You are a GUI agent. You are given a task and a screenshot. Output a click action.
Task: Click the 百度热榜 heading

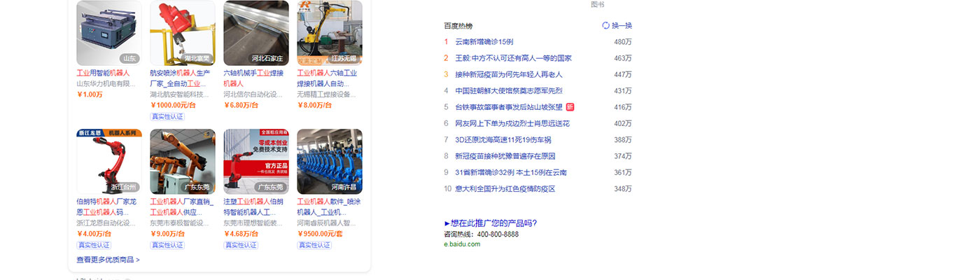458,26
